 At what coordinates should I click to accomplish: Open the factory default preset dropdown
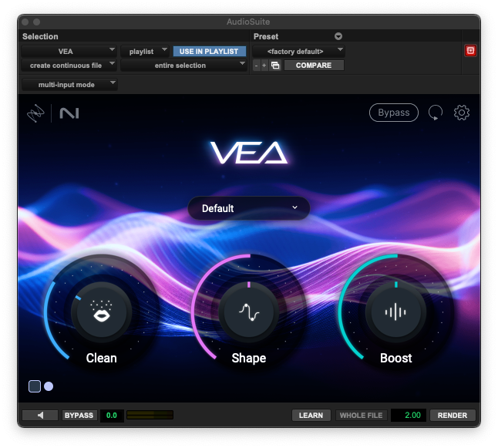click(x=298, y=51)
